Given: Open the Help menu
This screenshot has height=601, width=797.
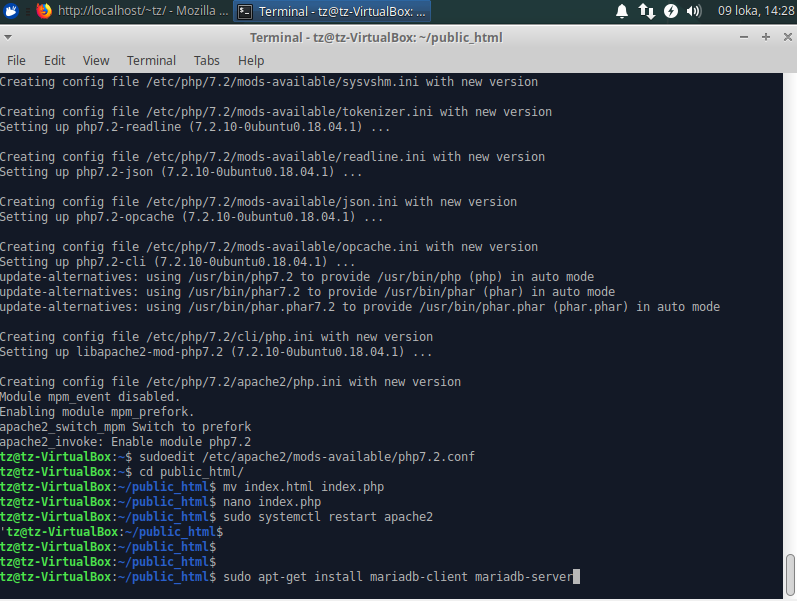Looking at the screenshot, I should point(251,60).
